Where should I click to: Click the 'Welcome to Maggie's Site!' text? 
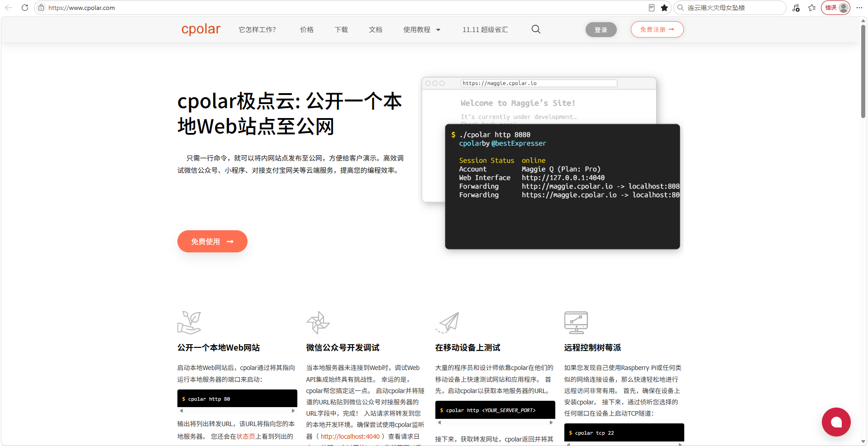518,103
